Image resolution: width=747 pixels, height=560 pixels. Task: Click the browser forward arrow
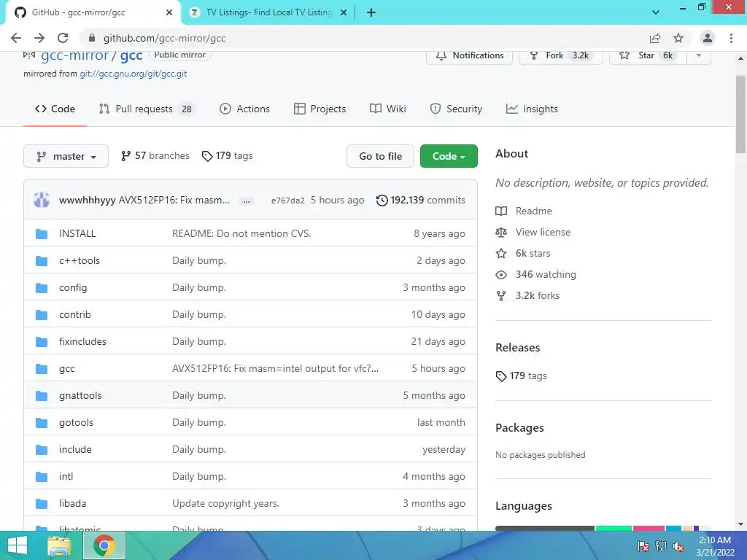coord(39,38)
